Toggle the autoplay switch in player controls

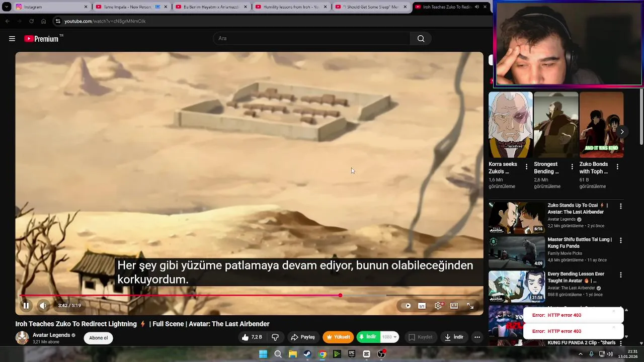pos(407,306)
